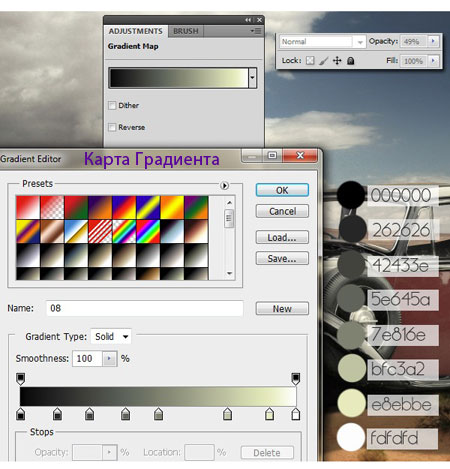450x469 pixels.
Task: Select the rightmost white color stop
Action: [296, 414]
